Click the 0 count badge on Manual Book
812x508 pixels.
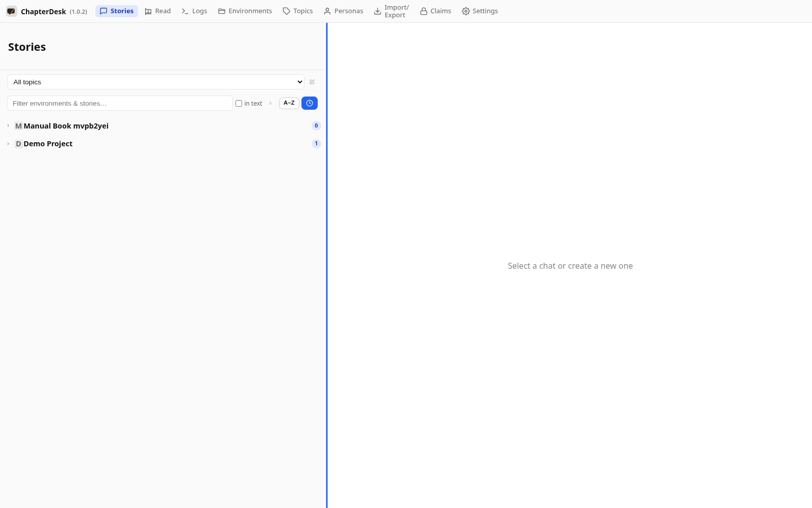[316, 126]
